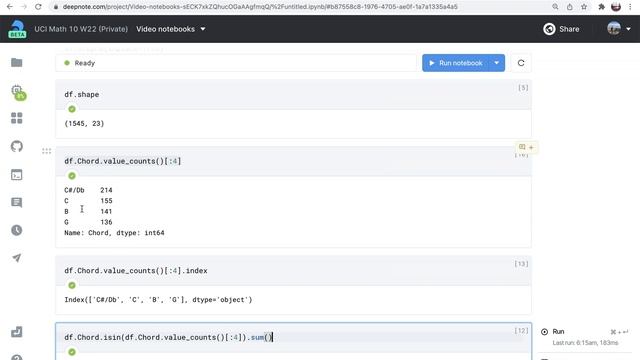This screenshot has width=640, height=360.
Task: Click the Last run time text
Action: [x=585, y=343]
